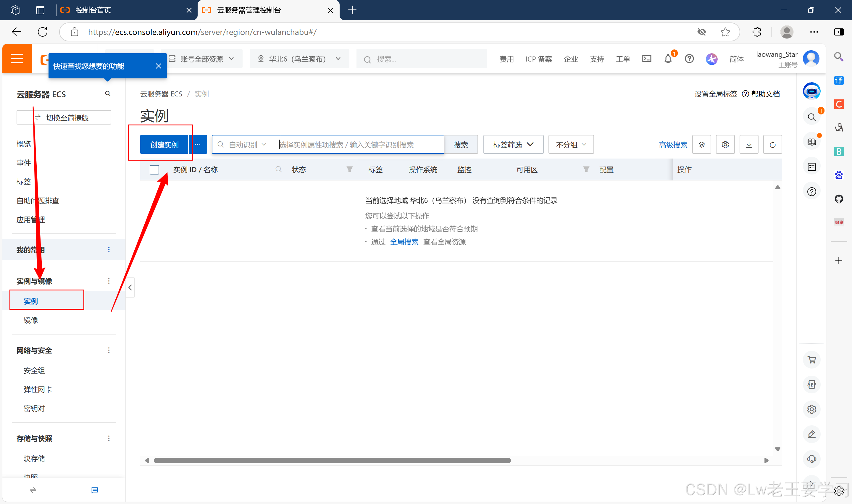Image resolution: width=852 pixels, height=504 pixels.
Task: Open the top bar help question icon
Action: [689, 59]
